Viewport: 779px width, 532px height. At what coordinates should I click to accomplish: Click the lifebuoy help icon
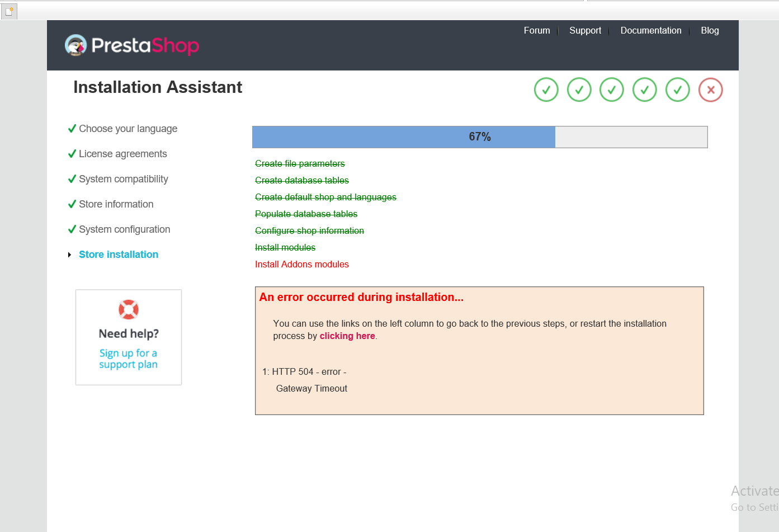[x=129, y=309]
